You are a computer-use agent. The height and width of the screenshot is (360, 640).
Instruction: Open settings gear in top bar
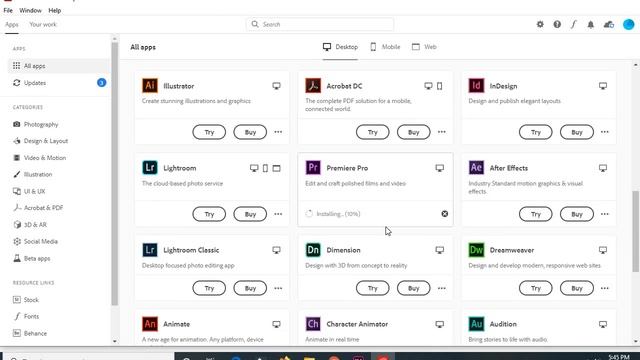coord(540,24)
